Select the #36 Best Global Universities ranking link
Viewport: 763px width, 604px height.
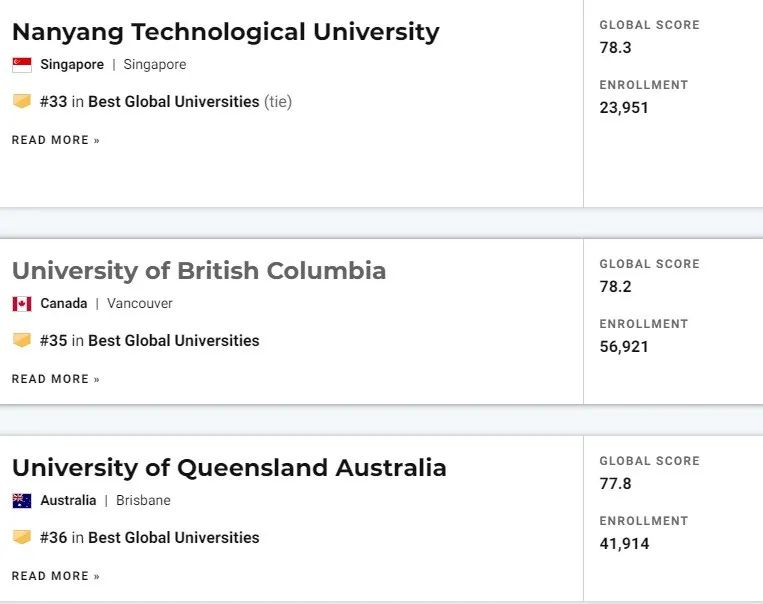coord(150,538)
